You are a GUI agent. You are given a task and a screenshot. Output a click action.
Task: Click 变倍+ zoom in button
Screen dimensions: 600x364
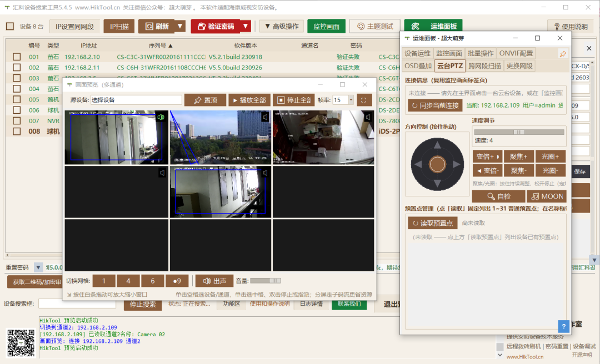pos(488,156)
